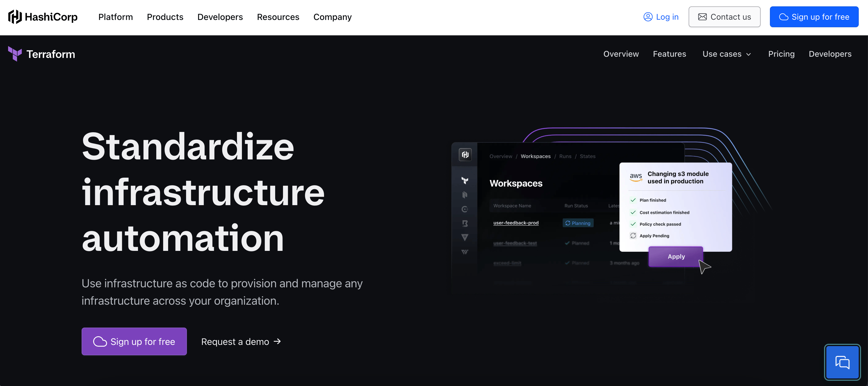Screen dimensions: 868x386
Task: Click the Policy check passed checkmark
Action: [633, 224]
